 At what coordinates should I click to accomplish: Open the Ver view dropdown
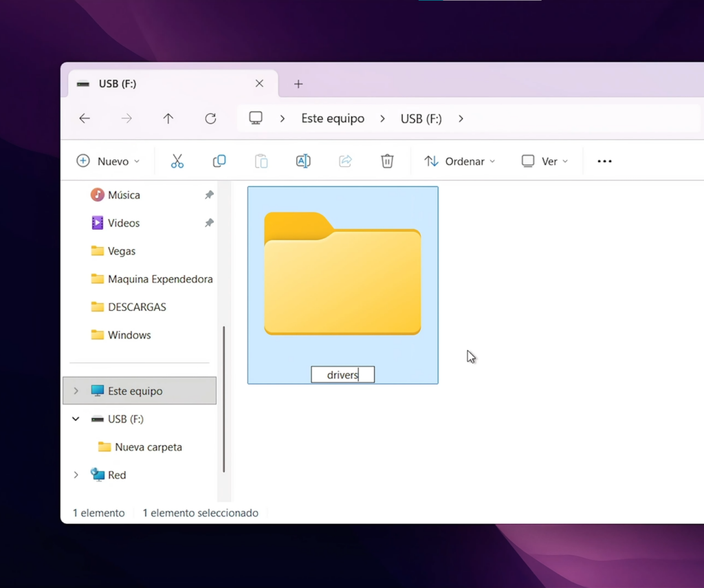(x=545, y=161)
